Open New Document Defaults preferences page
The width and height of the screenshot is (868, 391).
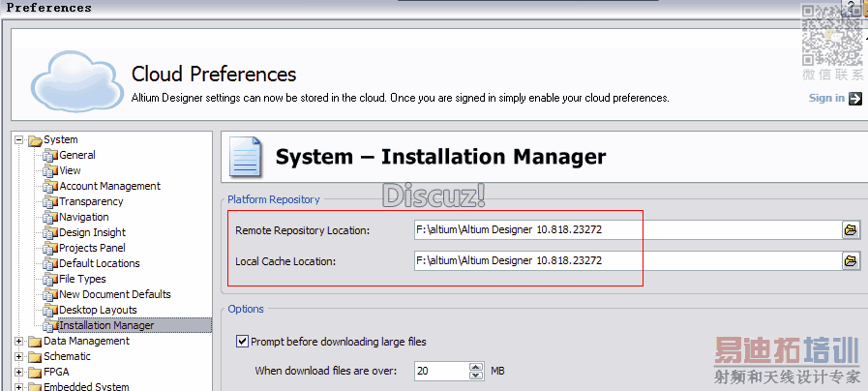click(114, 294)
